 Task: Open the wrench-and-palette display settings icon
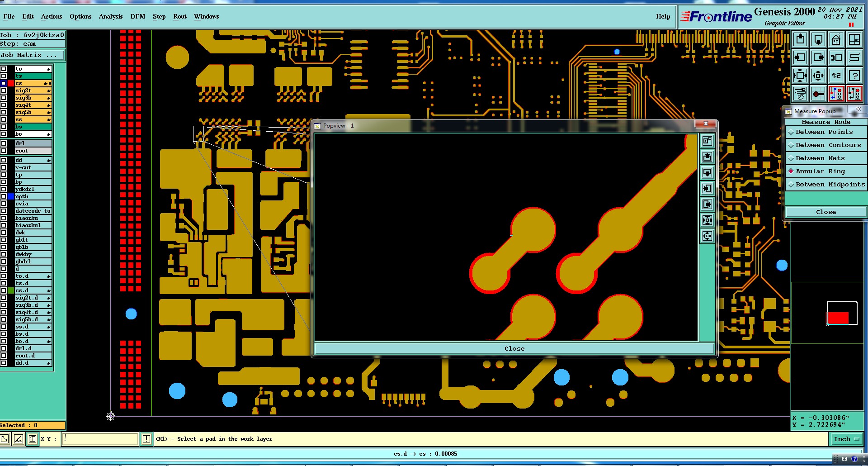click(x=800, y=94)
